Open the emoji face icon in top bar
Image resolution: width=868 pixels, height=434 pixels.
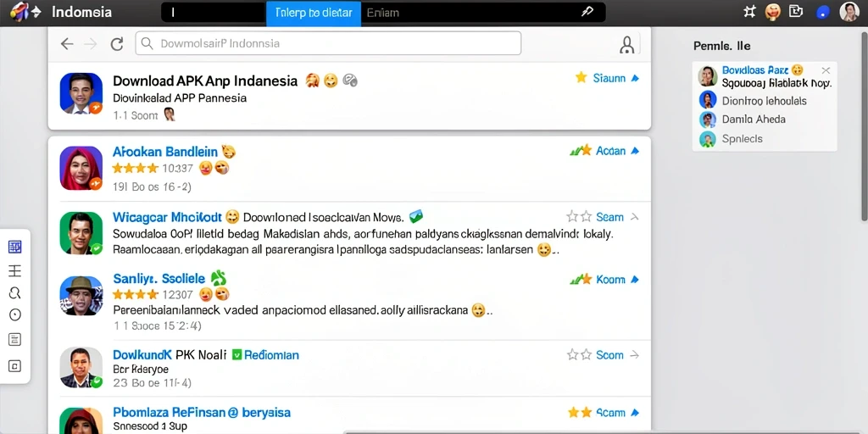tap(773, 12)
